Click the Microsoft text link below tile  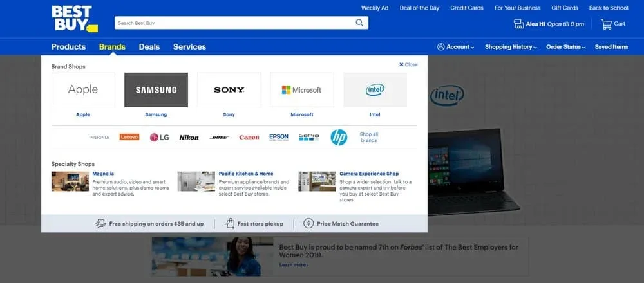pyautogui.click(x=302, y=115)
